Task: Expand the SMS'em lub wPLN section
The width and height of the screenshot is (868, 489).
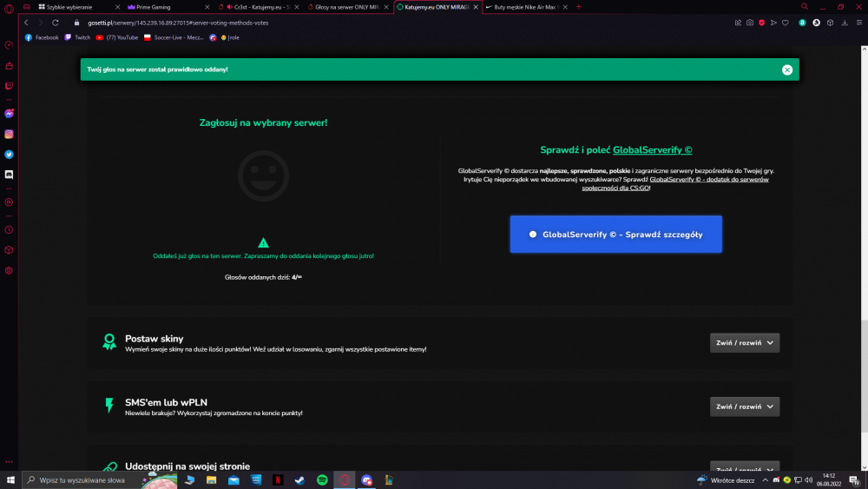Action: click(x=745, y=406)
